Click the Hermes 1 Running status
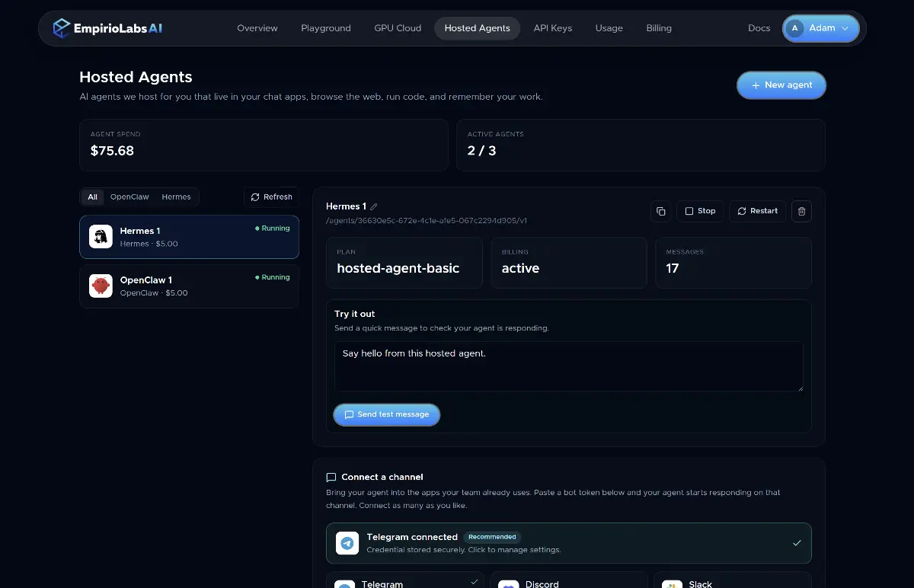The height and width of the screenshot is (588, 914). (273, 228)
